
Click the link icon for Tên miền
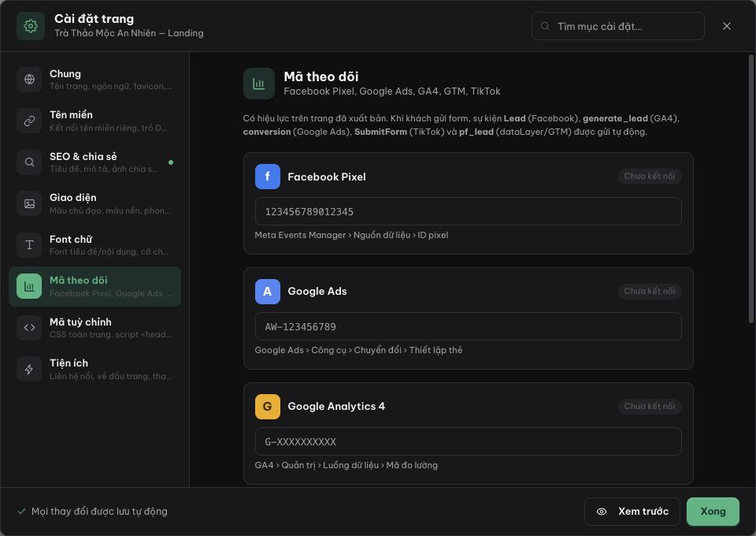coord(29,121)
